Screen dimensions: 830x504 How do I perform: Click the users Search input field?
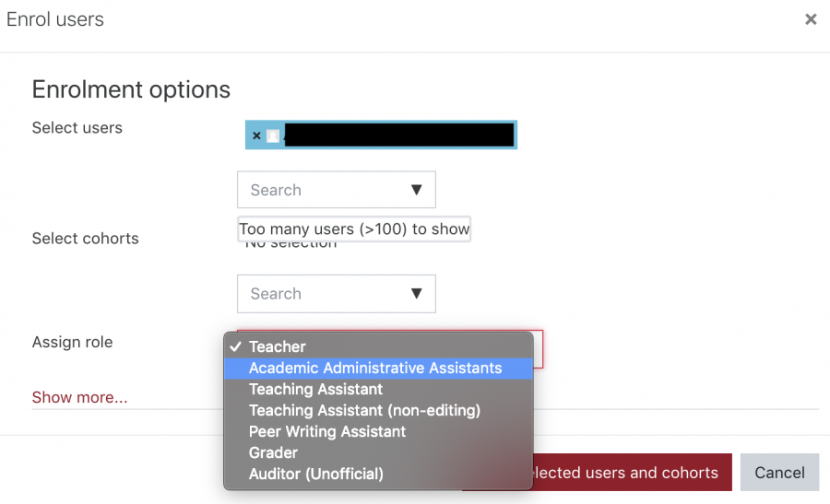[x=336, y=190]
